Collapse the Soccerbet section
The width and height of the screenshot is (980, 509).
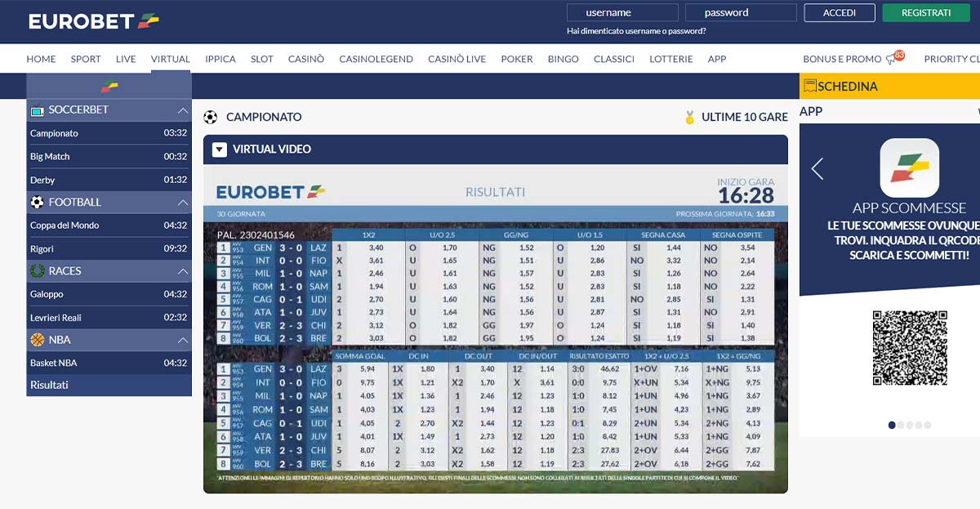coord(182,110)
